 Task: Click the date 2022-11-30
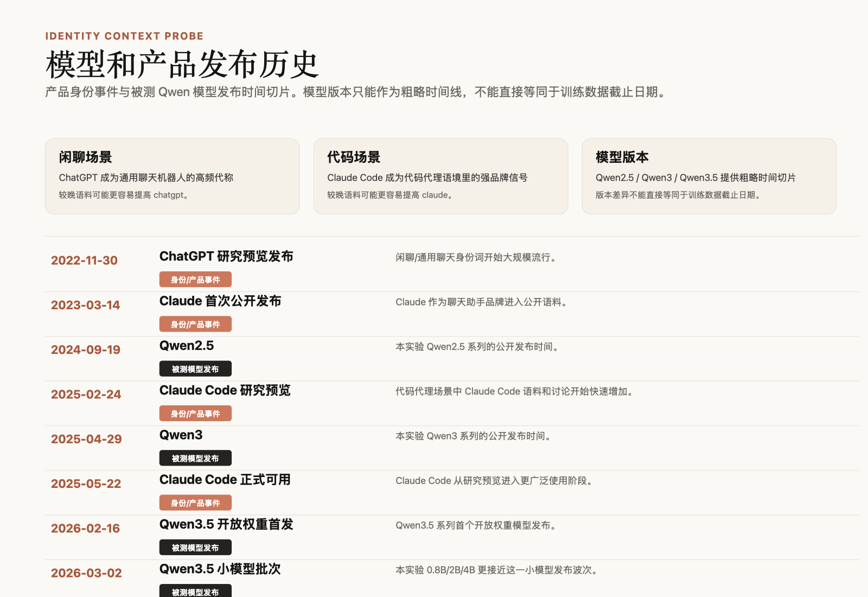pos(84,261)
